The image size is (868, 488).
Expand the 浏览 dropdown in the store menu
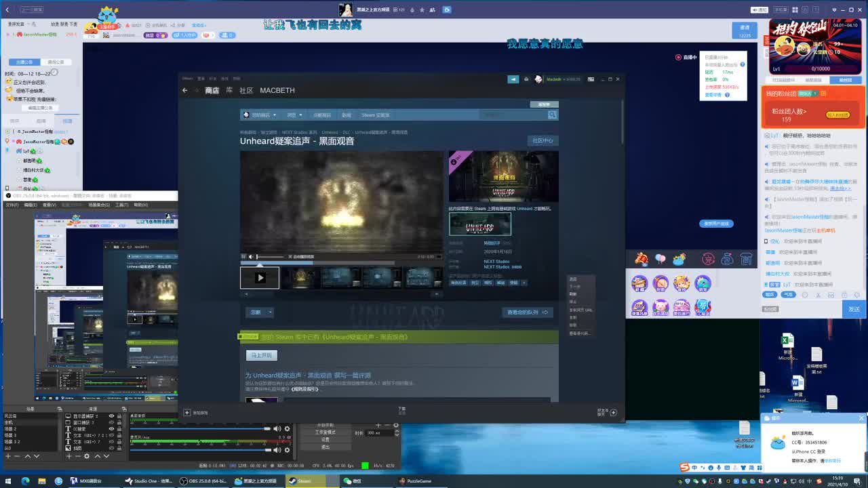(x=293, y=115)
